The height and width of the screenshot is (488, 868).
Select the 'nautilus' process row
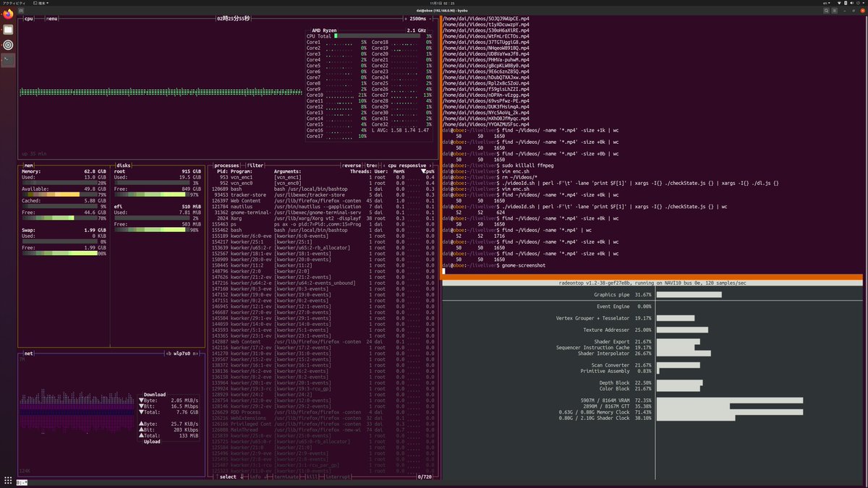pos(323,206)
